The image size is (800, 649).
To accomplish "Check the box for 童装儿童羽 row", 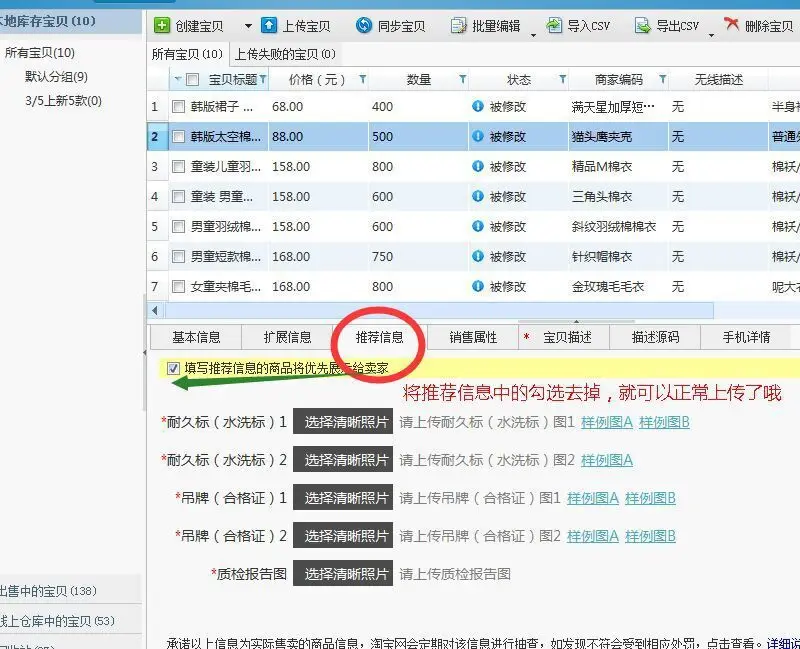I will click(178, 167).
